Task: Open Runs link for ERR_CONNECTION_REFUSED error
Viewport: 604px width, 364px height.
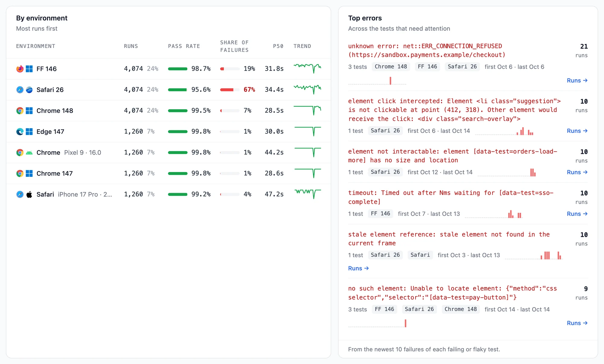Action: tap(577, 81)
